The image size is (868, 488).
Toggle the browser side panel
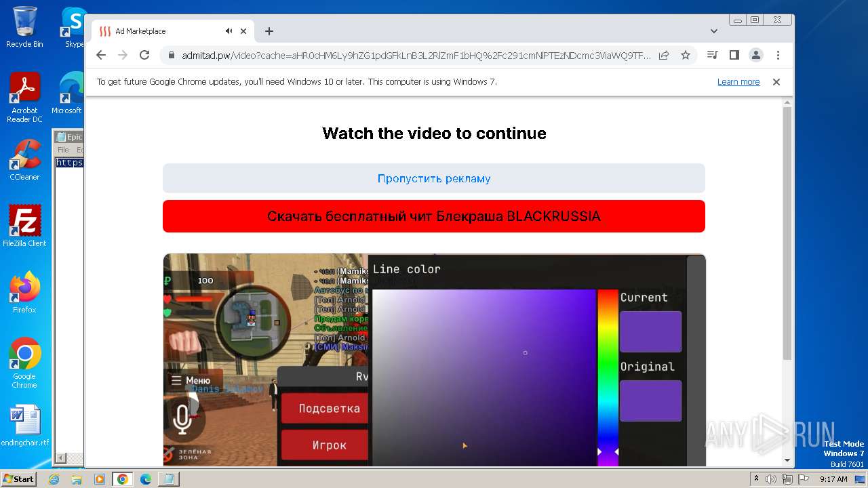[x=734, y=56]
